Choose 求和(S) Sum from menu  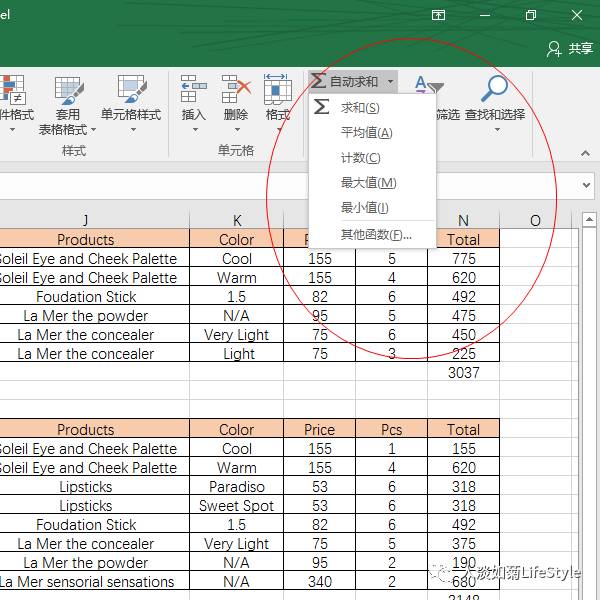(372, 108)
